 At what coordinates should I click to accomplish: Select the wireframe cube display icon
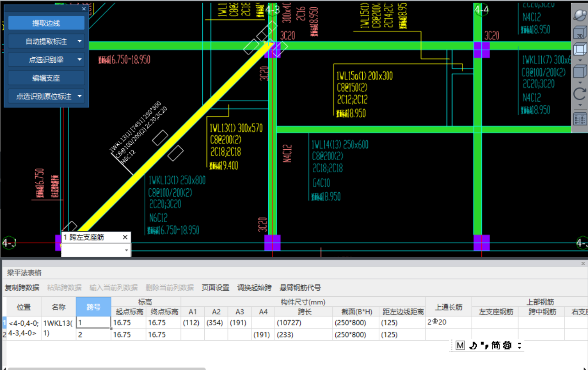[580, 49]
